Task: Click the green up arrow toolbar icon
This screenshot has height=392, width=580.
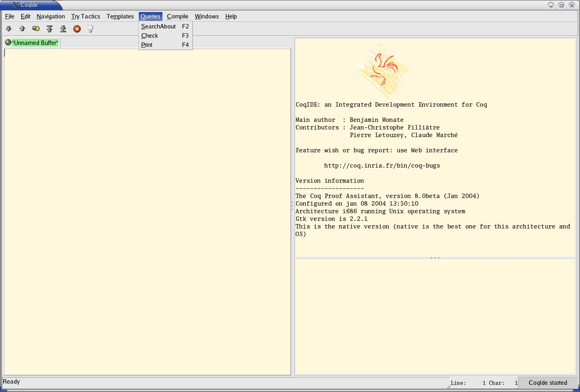Action: (22, 29)
